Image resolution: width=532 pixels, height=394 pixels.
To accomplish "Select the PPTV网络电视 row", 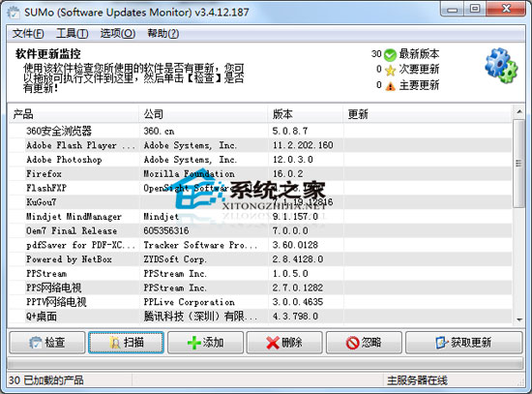I will 260,302.
